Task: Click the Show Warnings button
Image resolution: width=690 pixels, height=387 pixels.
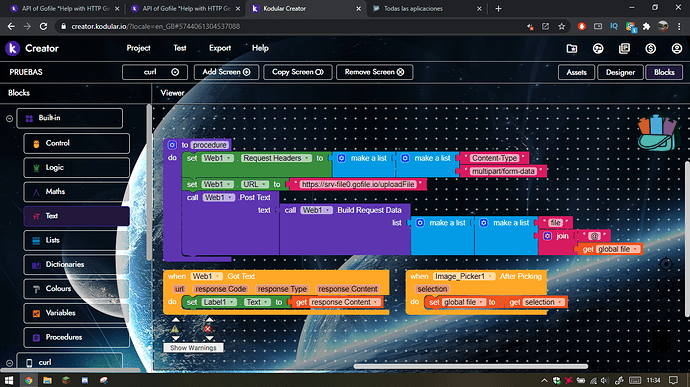Action: pos(193,348)
